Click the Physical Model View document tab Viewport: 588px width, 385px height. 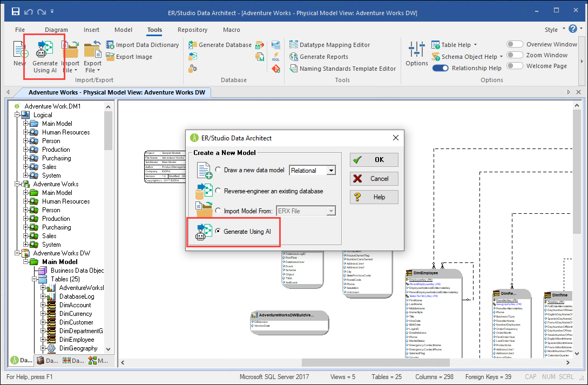[117, 92]
